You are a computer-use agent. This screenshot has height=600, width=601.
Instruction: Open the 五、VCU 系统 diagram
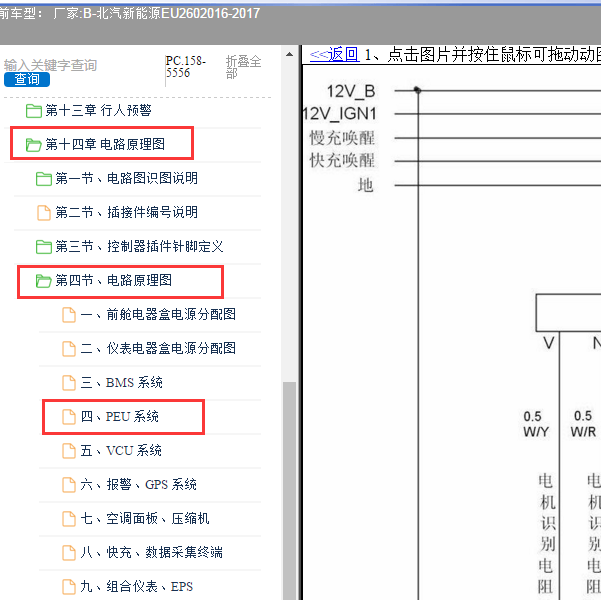point(121,450)
